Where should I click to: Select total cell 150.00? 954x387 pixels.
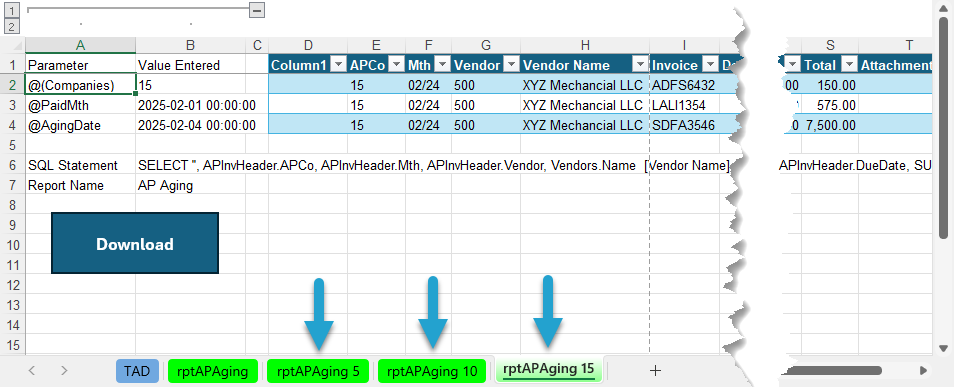[830, 85]
